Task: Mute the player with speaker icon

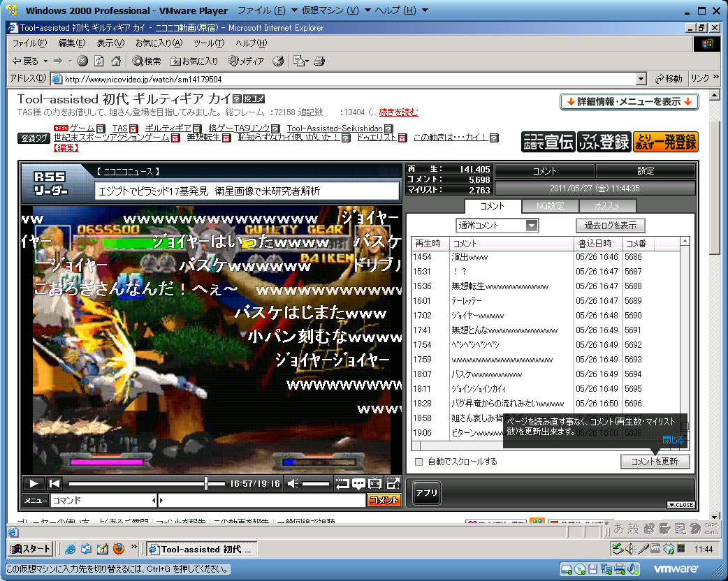Action: pyautogui.click(x=293, y=483)
